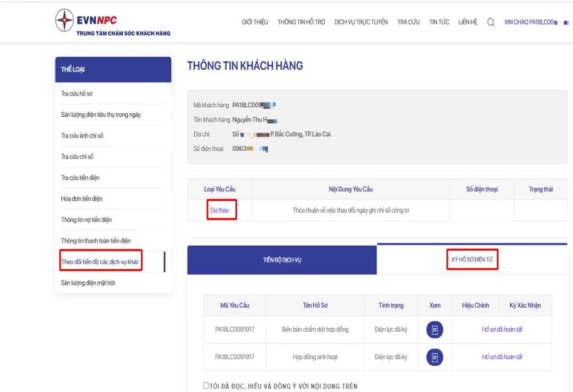Open the Giới thiệu menu

[255, 22]
